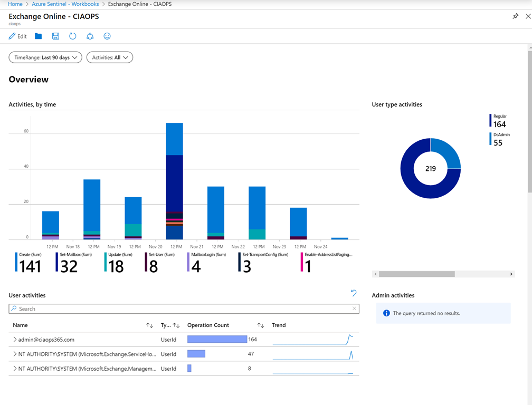Clear the search box with X icon
Screen dimensions: 532x405
coord(354,308)
